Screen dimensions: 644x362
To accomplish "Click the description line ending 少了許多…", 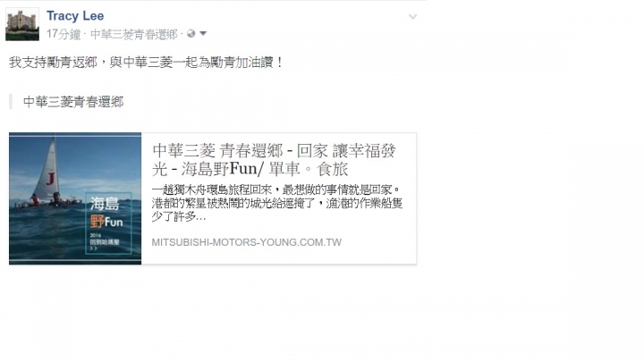I will [179, 216].
